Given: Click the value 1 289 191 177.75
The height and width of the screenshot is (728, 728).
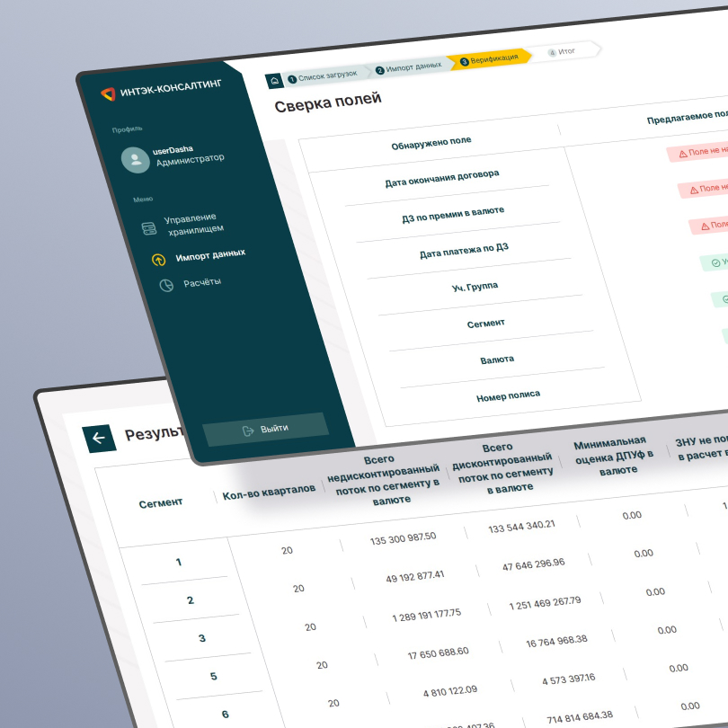Looking at the screenshot, I should point(427,615).
